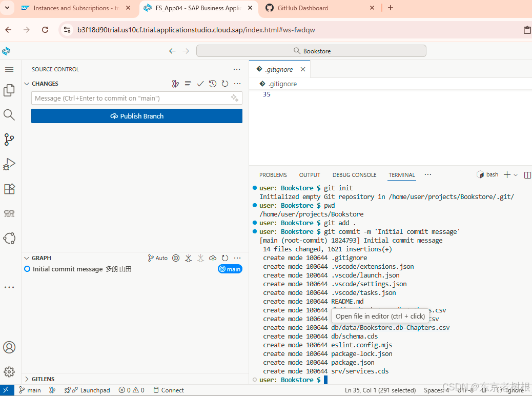The image size is (532, 396).
Task: Collapse the GRAPH section
Action: tap(27, 258)
